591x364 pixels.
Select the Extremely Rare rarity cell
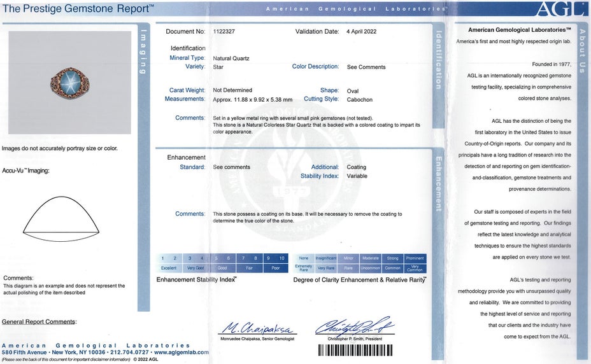(x=304, y=268)
